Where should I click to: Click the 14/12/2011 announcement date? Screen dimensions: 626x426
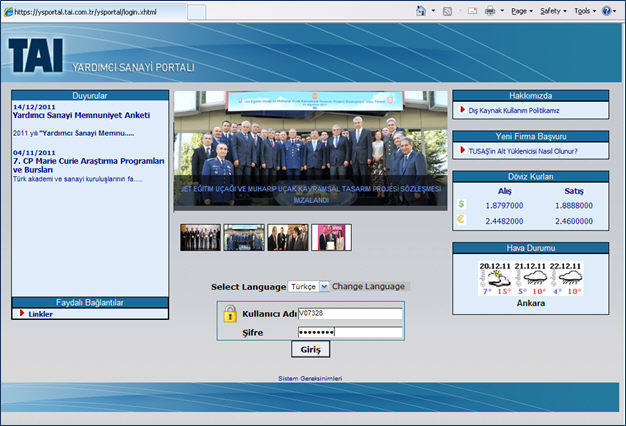pos(34,107)
